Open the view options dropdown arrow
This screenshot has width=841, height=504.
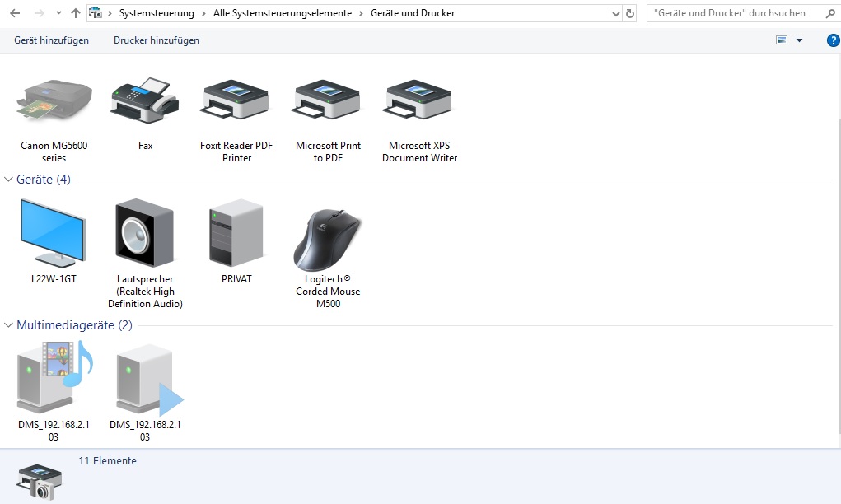pos(799,40)
